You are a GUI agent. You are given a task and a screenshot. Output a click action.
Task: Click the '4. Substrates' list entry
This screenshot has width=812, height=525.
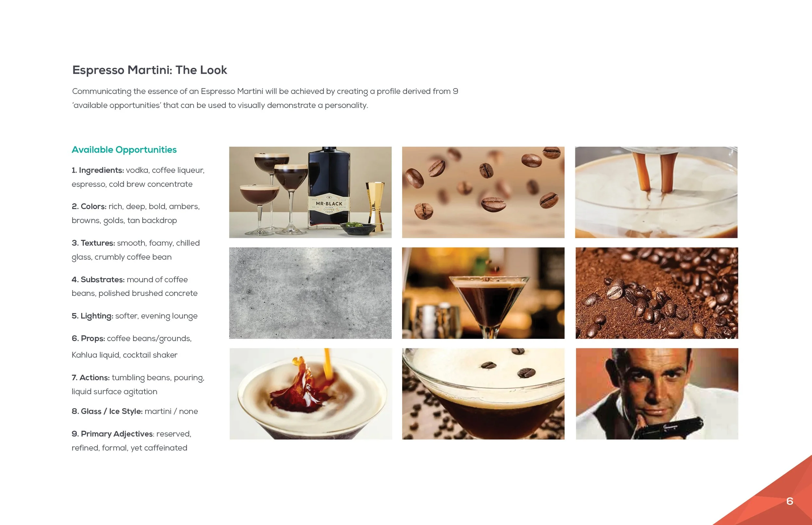coord(135,287)
